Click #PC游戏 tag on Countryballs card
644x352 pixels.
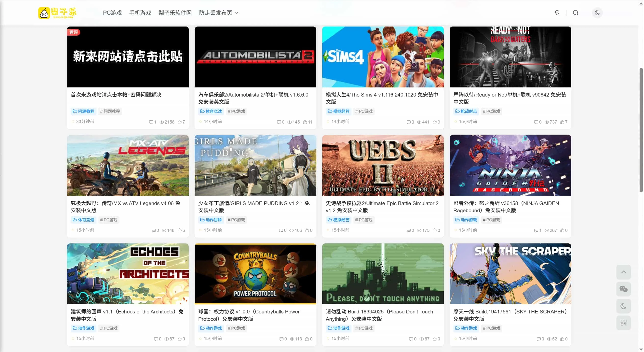[x=236, y=328]
